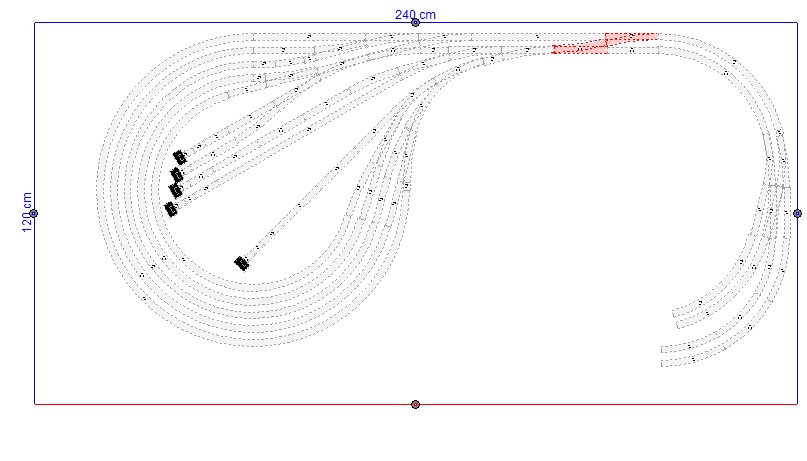Click the blue handle on the top edge
The width and height of the screenshot is (807, 461).
point(415,23)
